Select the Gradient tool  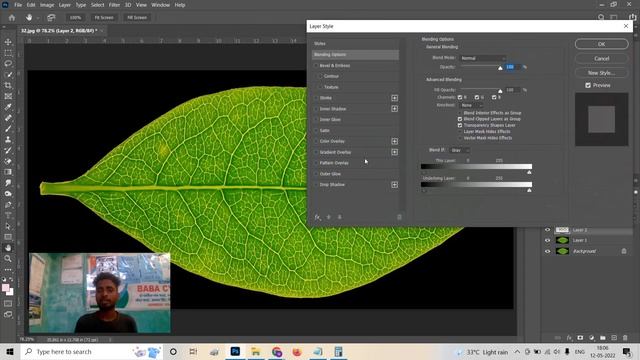pos(8,172)
